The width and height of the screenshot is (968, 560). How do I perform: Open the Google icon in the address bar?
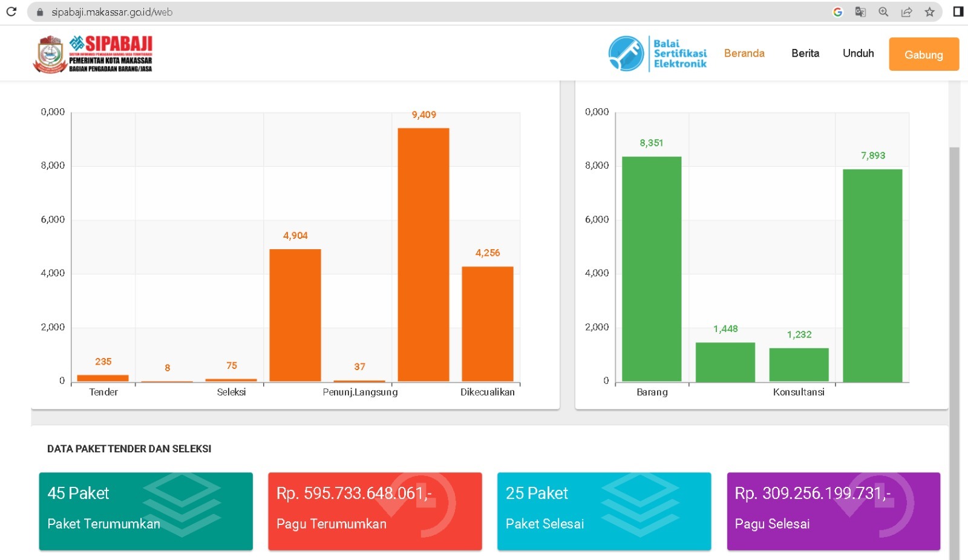pyautogui.click(x=838, y=12)
